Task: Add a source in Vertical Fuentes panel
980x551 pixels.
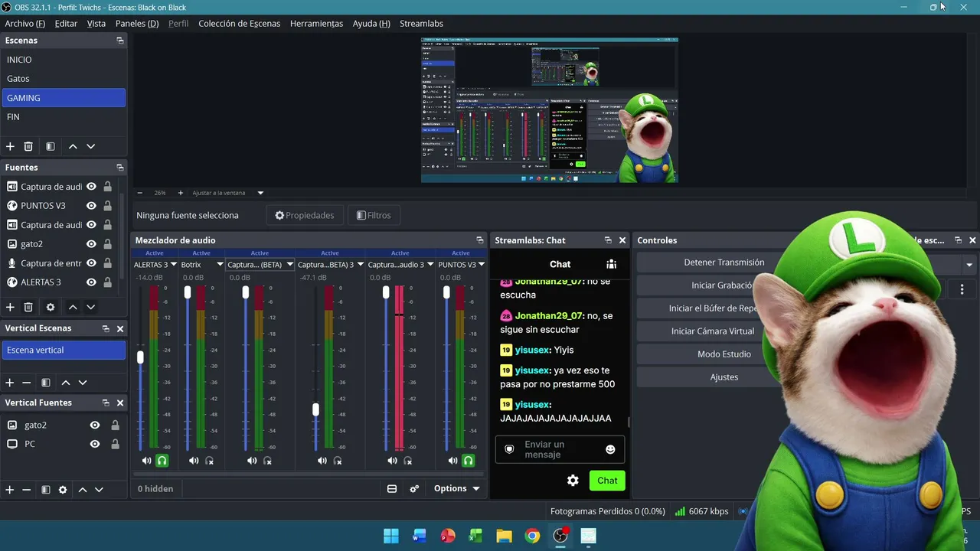Action: tap(10, 489)
